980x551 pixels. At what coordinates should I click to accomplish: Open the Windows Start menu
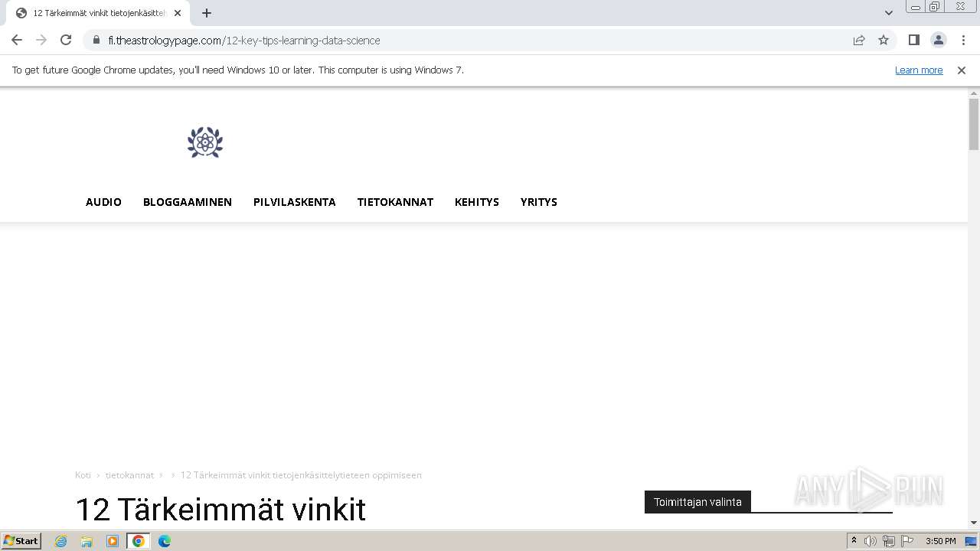click(x=21, y=541)
